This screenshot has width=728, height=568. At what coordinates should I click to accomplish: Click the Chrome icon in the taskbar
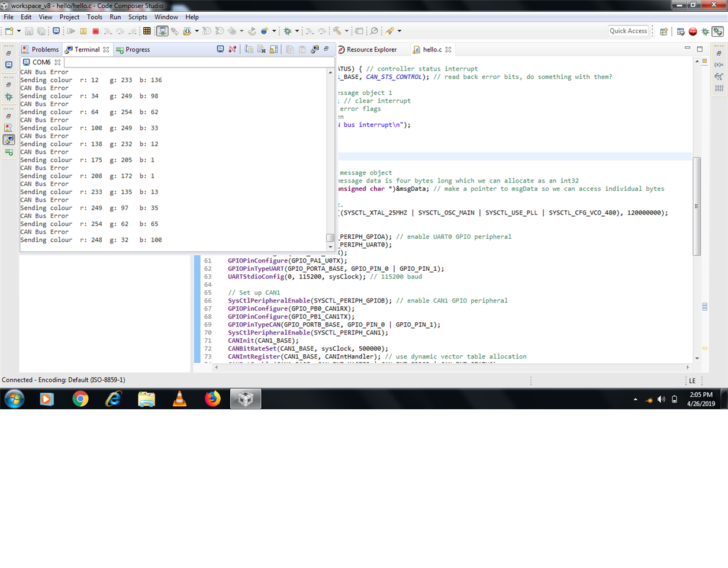(x=80, y=399)
